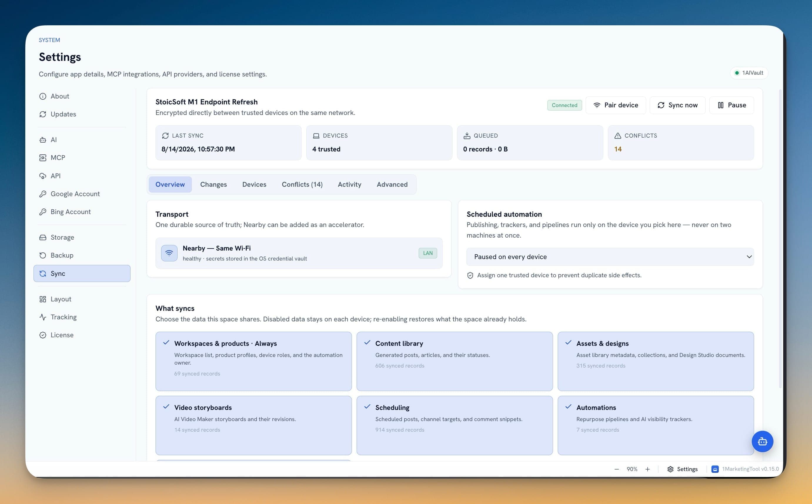Click the vertical scrollbar on the right
Image resolution: width=812 pixels, height=504 pixels.
point(780,238)
